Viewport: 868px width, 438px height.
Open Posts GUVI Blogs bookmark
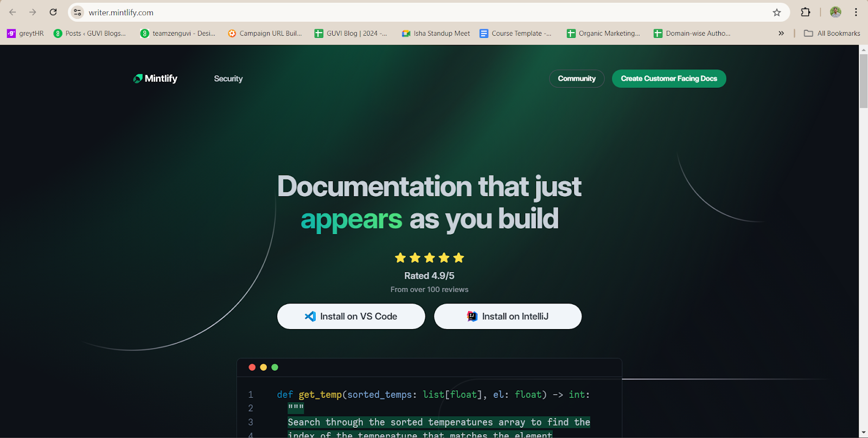point(90,33)
